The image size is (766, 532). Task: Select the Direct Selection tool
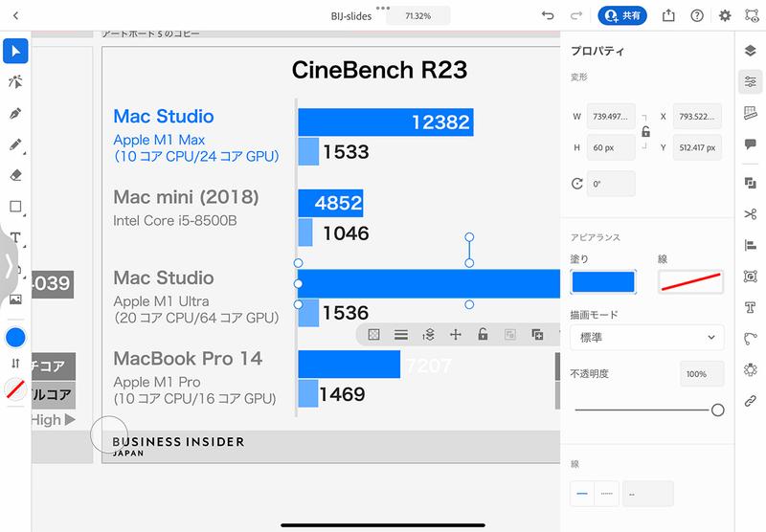[15, 81]
